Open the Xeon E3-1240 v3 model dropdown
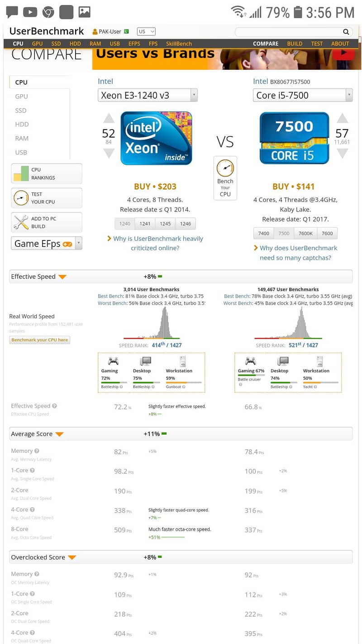 [x=148, y=95]
